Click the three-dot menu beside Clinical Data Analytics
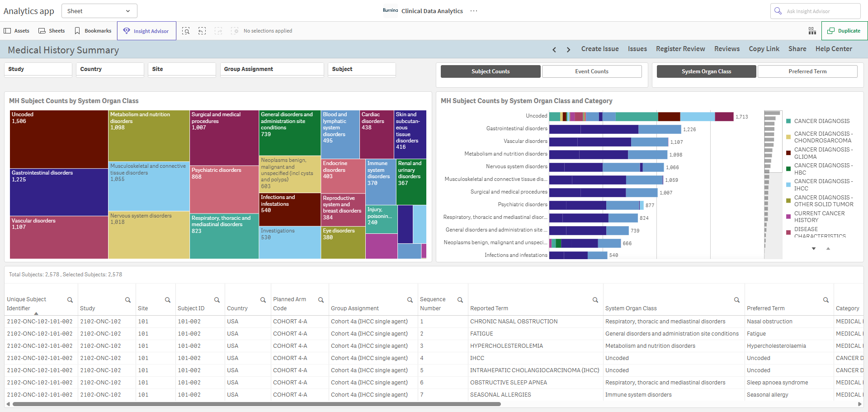 pos(474,11)
